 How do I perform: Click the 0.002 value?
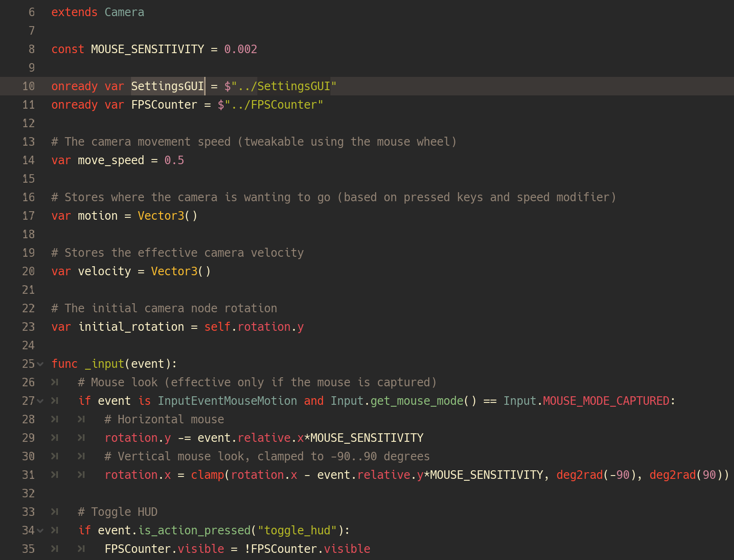click(241, 49)
